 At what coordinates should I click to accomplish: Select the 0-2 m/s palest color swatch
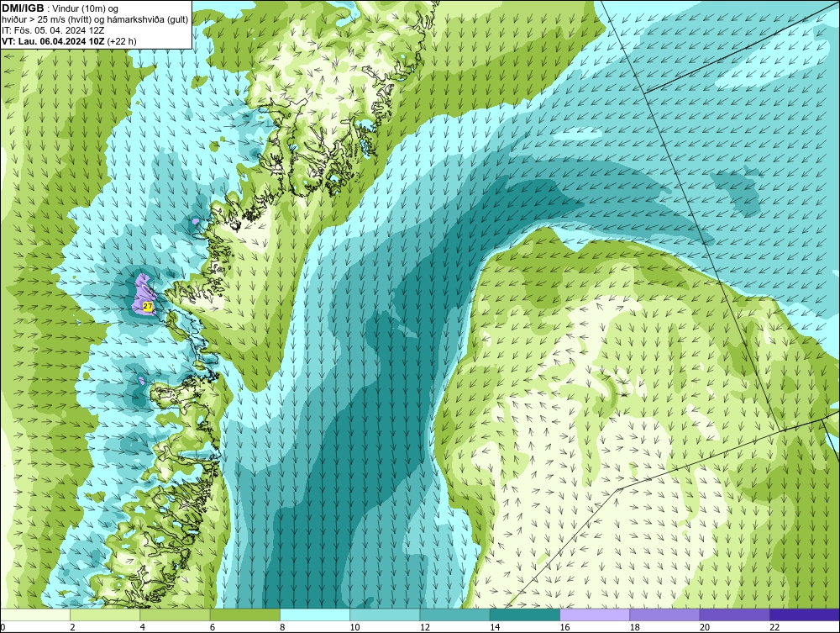click(34, 615)
